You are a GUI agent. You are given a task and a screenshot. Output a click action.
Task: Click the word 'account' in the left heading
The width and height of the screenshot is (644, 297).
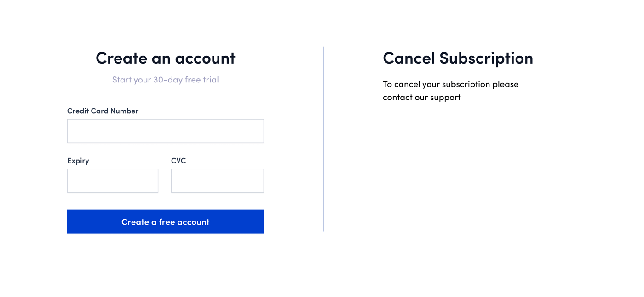tap(205, 58)
